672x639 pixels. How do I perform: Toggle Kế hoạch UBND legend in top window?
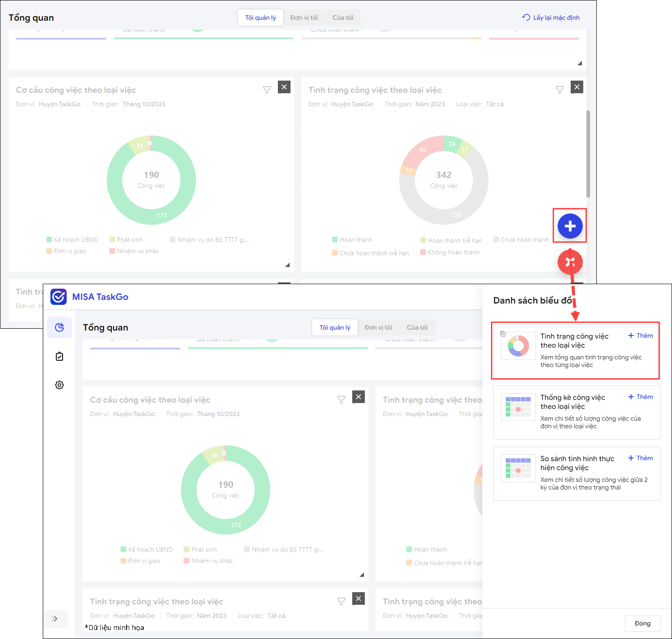(x=72, y=240)
